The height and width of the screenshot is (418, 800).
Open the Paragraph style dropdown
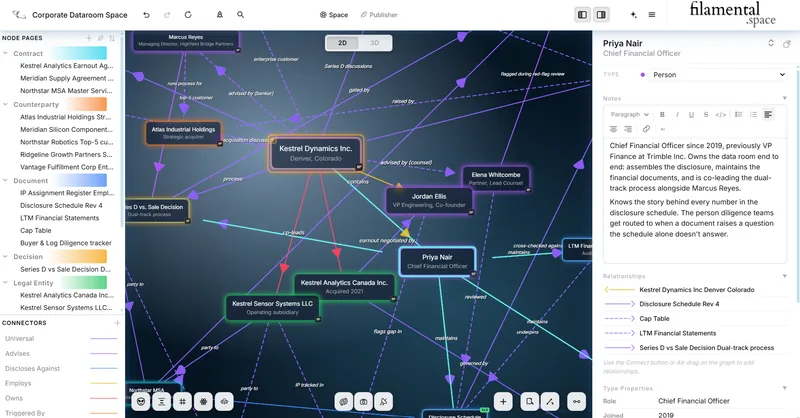click(x=630, y=114)
